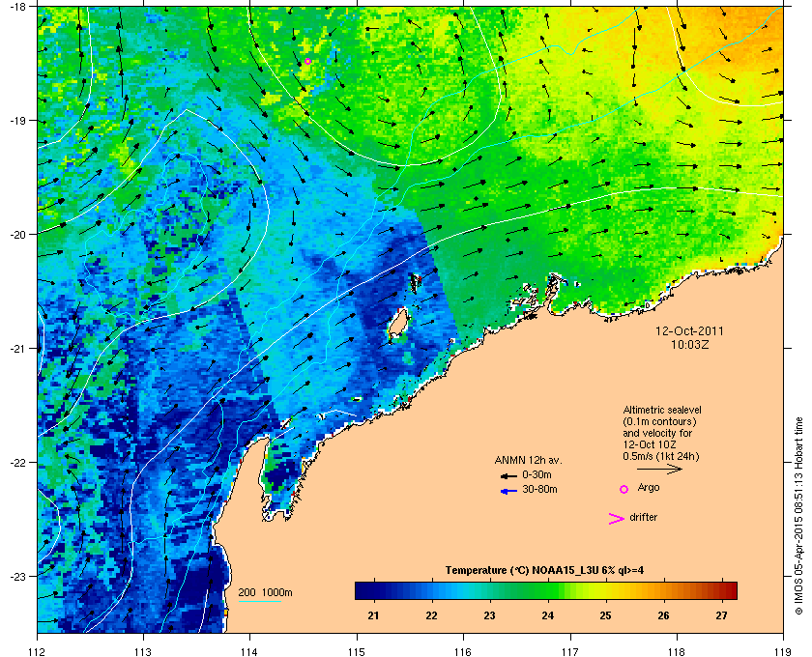Viewport: 812px width, 657px height.
Task: Click the cyan 200 1000m depth line legend
Action: pyautogui.click(x=259, y=601)
